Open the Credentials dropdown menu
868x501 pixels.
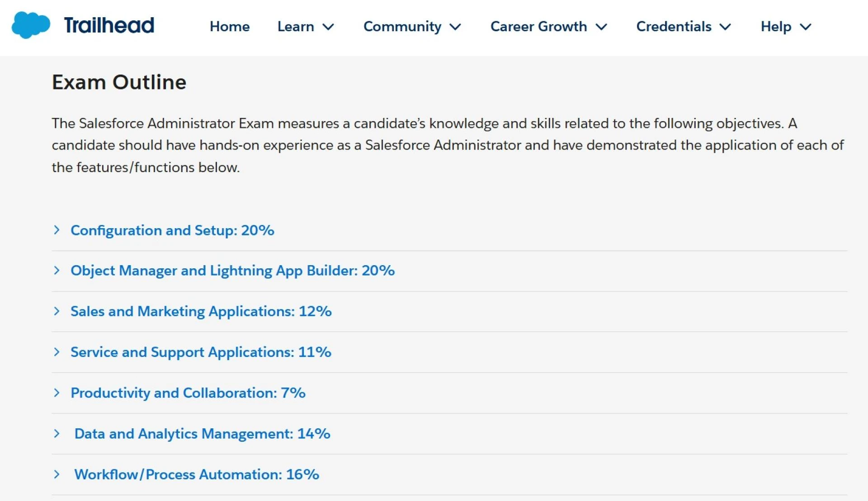[x=683, y=27]
